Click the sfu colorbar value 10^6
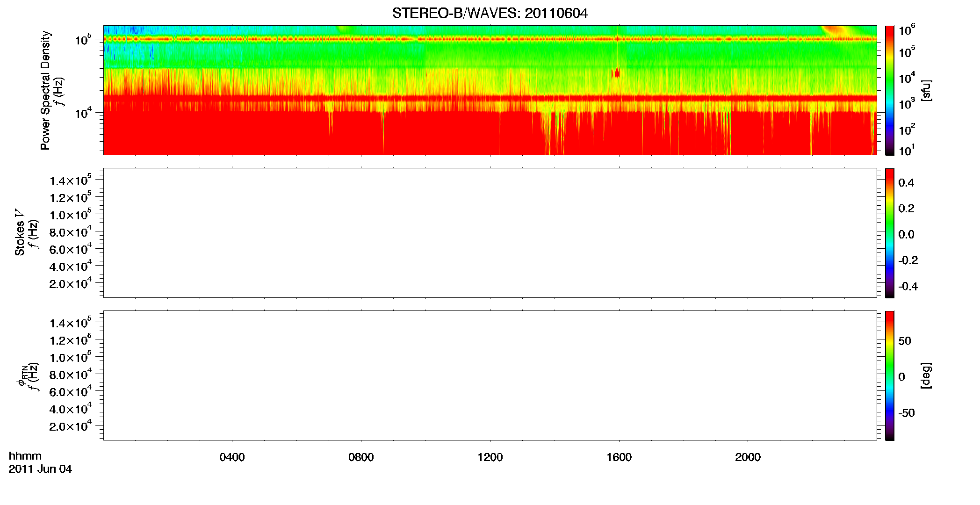 pyautogui.click(x=907, y=29)
